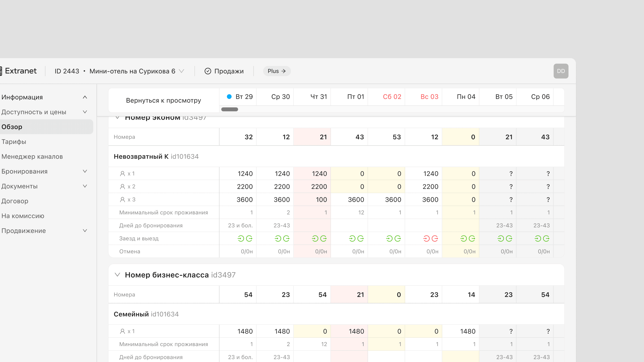Expand the Бронирования sidebar section
This screenshot has height=362, width=644.
tap(85, 171)
